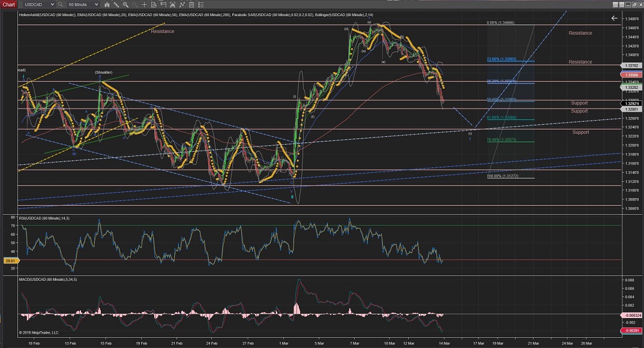The image size is (644, 348).
Task: Click the left arrow icon beside the price axis
Action: [x=615, y=18]
